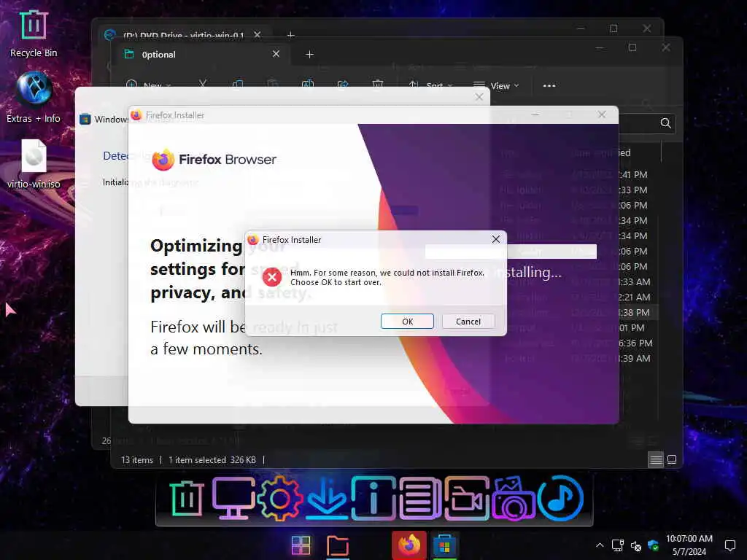Select the Extras + Info desktop icon
747x560 pixels.
tap(34, 97)
